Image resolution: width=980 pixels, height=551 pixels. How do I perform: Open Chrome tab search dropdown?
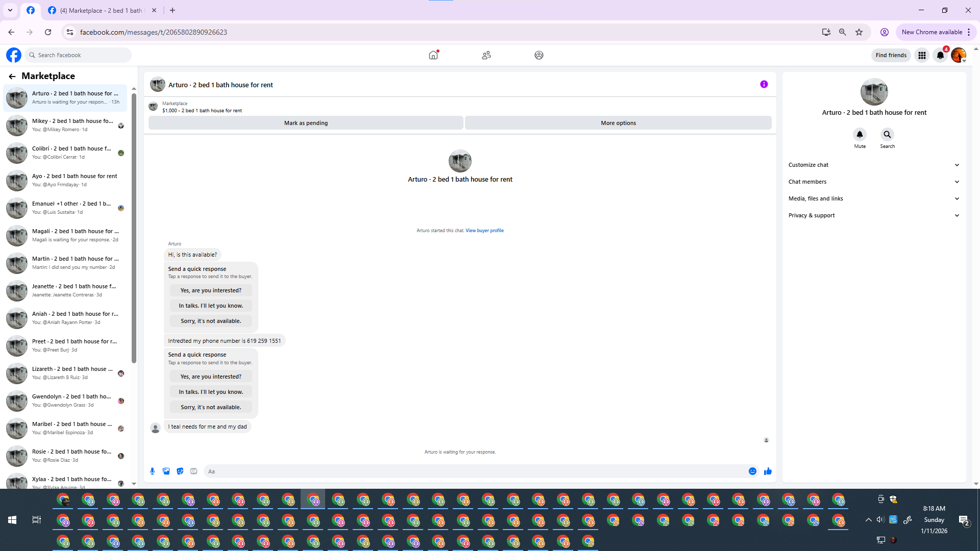click(x=10, y=10)
